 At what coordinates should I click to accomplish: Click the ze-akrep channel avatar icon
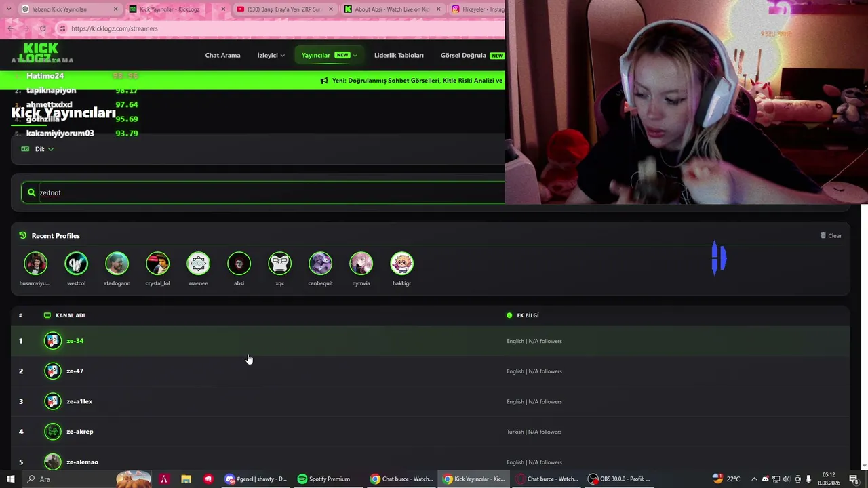point(53,432)
